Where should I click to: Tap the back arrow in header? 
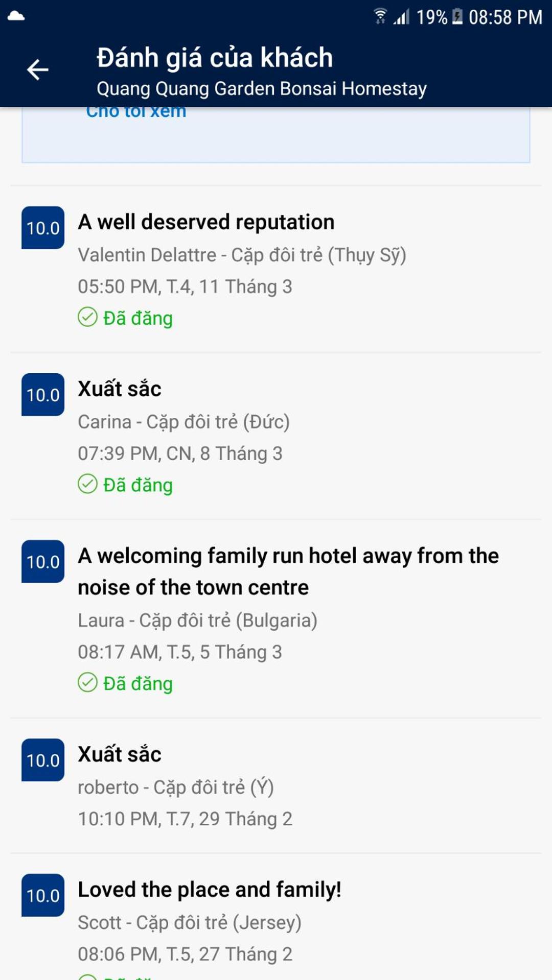click(37, 70)
